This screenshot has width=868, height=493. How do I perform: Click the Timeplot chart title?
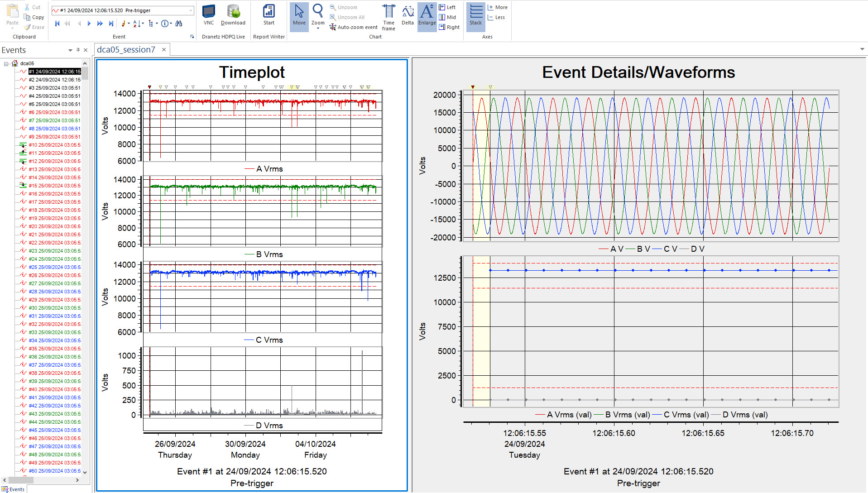point(252,72)
